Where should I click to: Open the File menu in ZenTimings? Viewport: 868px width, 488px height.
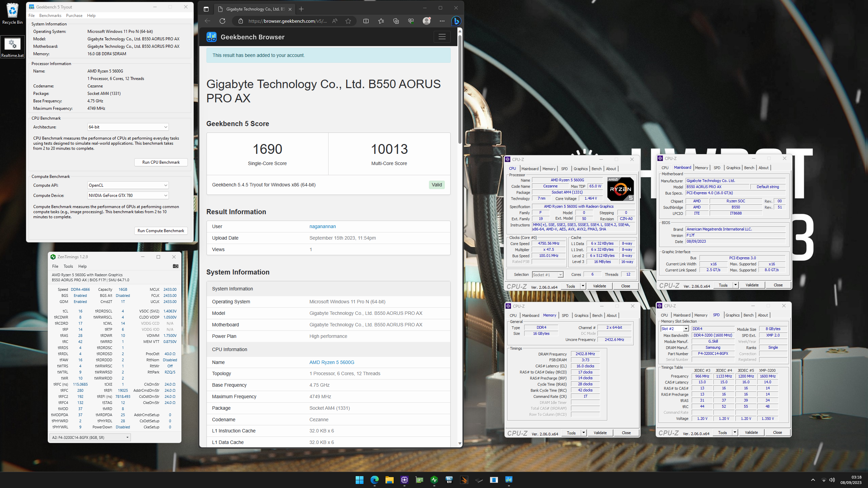(x=55, y=266)
